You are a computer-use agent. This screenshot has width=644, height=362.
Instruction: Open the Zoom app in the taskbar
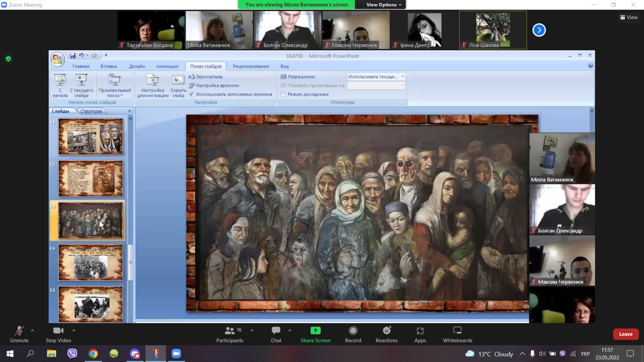pos(176,354)
